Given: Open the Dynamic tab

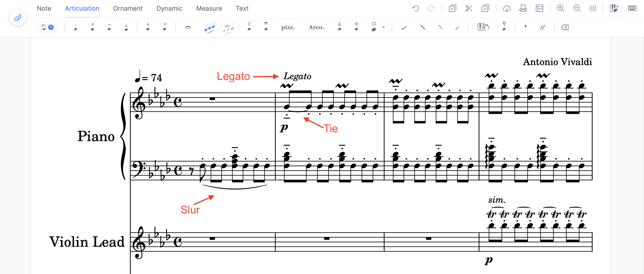Looking at the screenshot, I should (169, 8).
